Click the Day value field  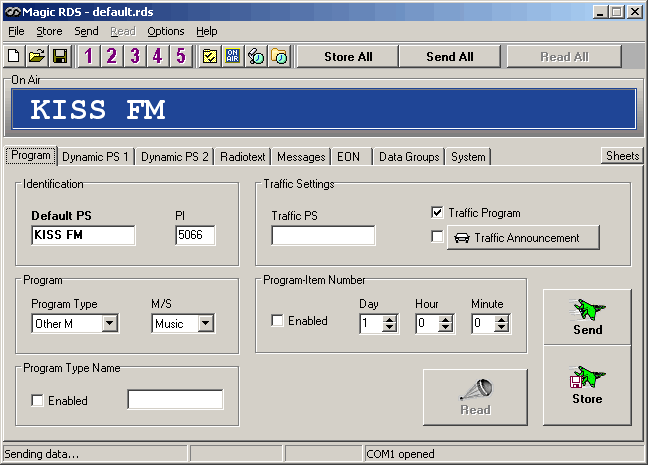[371, 324]
